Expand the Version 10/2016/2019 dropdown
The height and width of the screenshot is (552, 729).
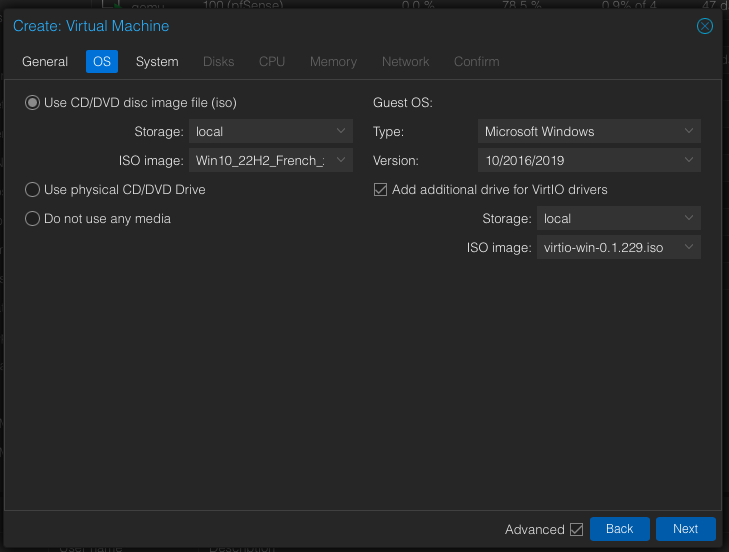(689, 160)
